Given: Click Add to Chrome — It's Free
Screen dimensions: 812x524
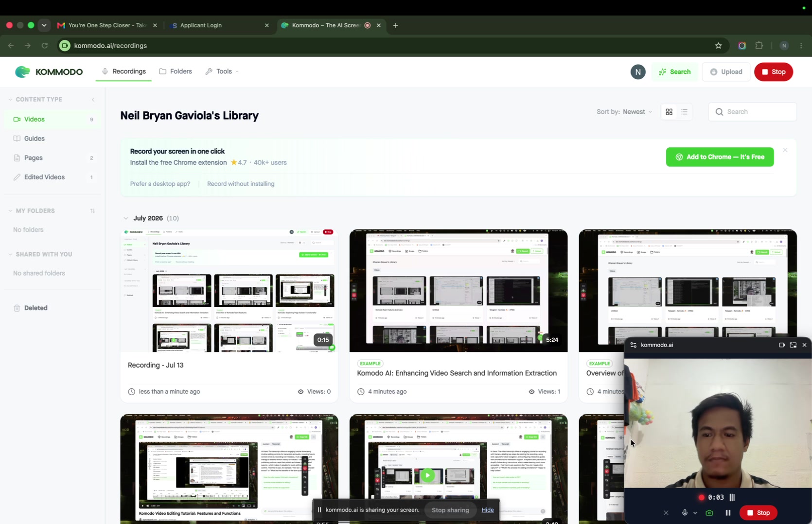Looking at the screenshot, I should click(720, 157).
